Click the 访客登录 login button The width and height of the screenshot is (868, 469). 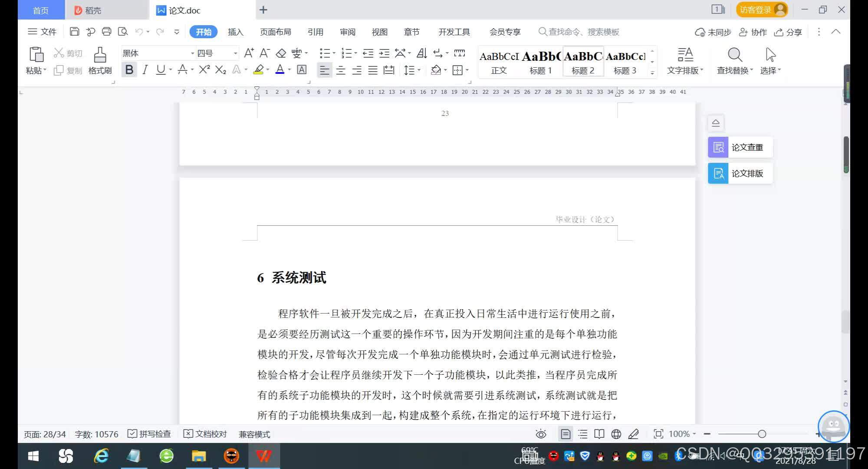click(762, 10)
